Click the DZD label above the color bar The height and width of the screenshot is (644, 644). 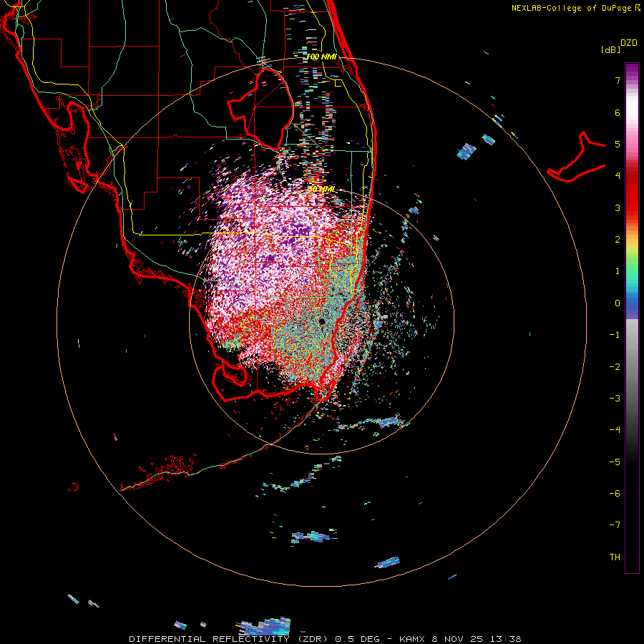point(629,43)
